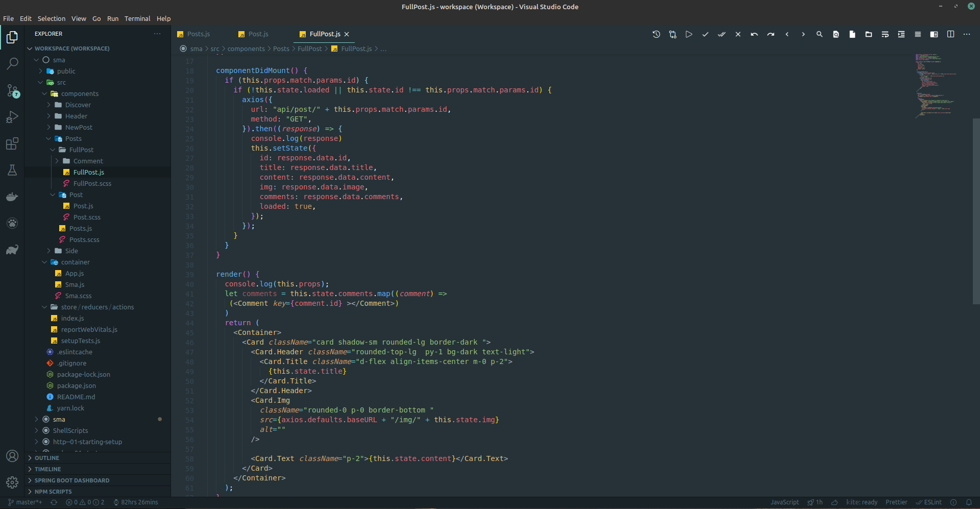Screen dimensions: 980x509
Task: Click errors and warnings counter in status bar
Action: (x=85, y=502)
